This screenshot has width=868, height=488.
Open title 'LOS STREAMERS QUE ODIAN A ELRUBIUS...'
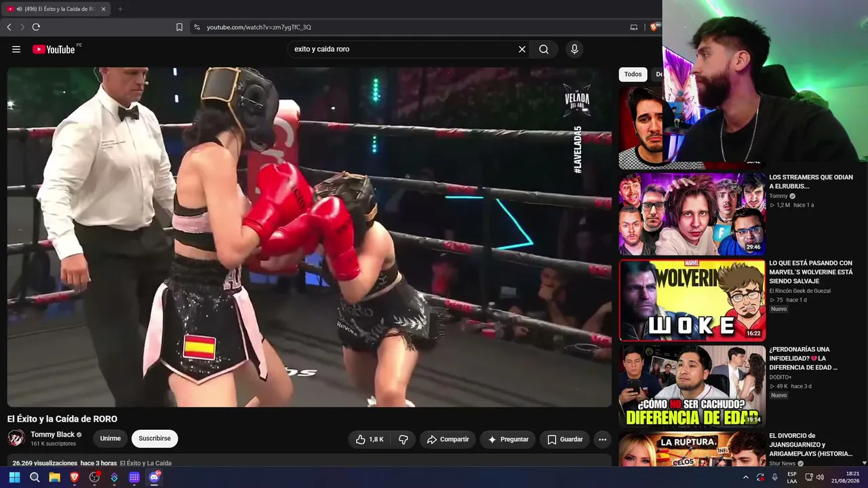[811, 182]
